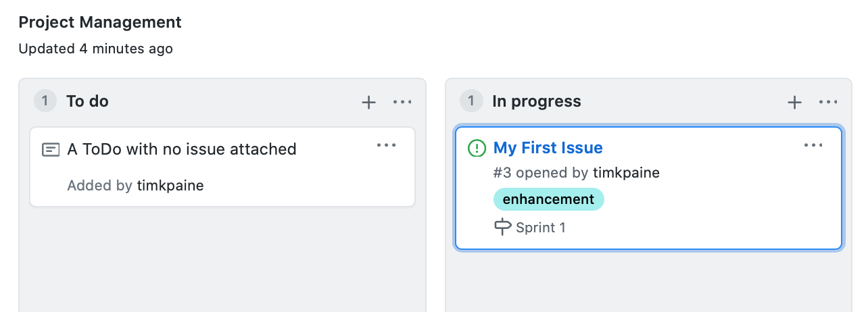Open the My First Issue card's ellipsis menu
Image resolution: width=868 pixels, height=312 pixels.
tap(813, 145)
